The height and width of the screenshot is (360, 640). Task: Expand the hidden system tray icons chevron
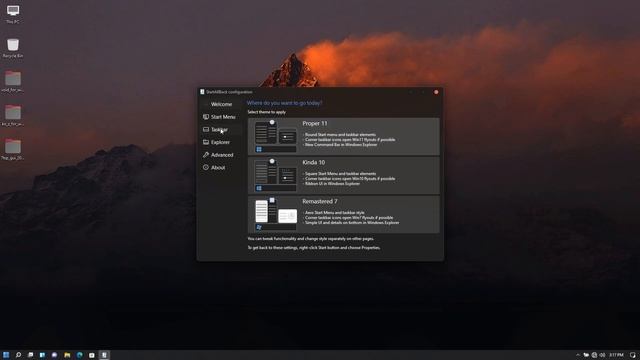(578, 355)
